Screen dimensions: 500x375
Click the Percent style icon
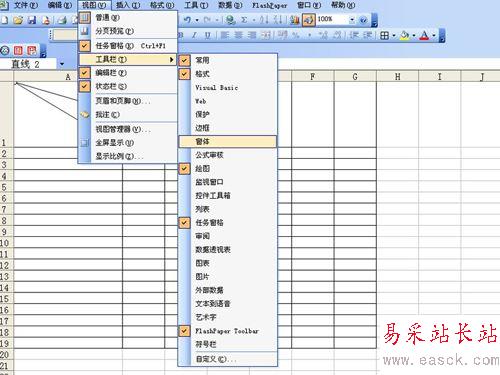[296, 35]
